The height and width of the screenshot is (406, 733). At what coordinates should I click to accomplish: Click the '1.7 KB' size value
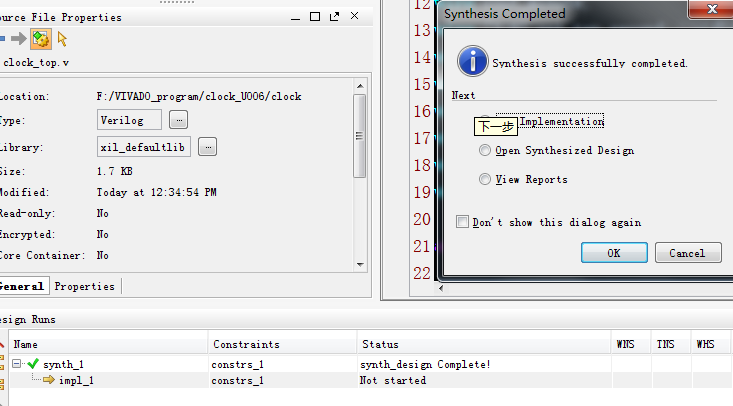pyautogui.click(x=115, y=171)
